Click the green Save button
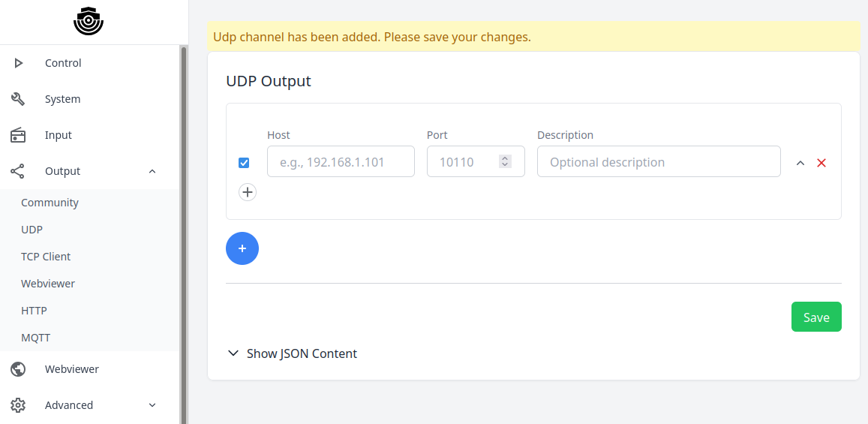The height and width of the screenshot is (424, 868). tap(816, 317)
